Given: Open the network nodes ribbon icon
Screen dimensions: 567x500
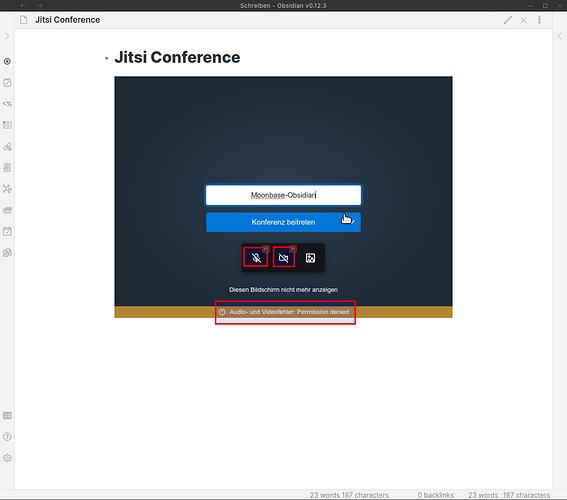Looking at the screenshot, I should point(7,189).
